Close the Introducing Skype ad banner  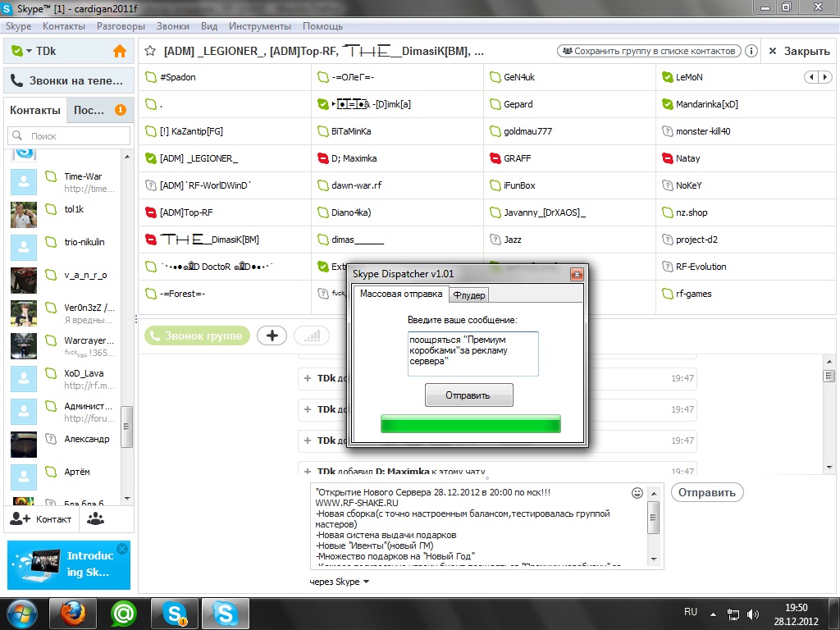(x=122, y=549)
